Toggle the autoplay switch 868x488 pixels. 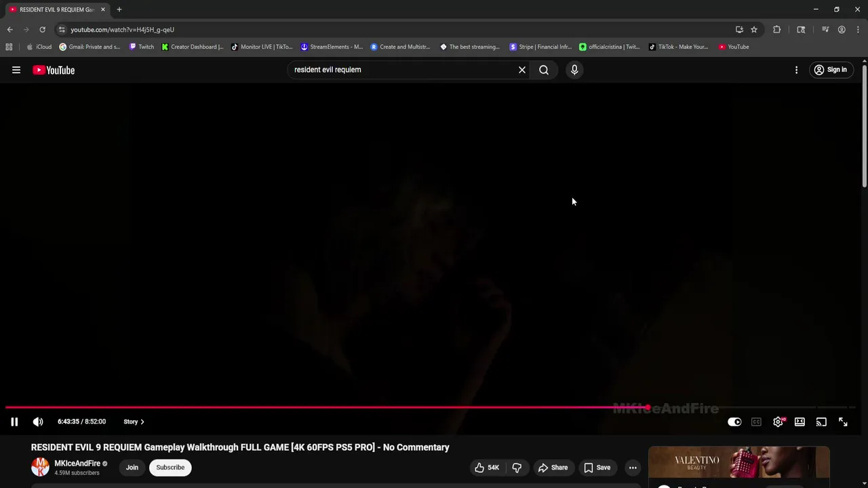coord(734,422)
